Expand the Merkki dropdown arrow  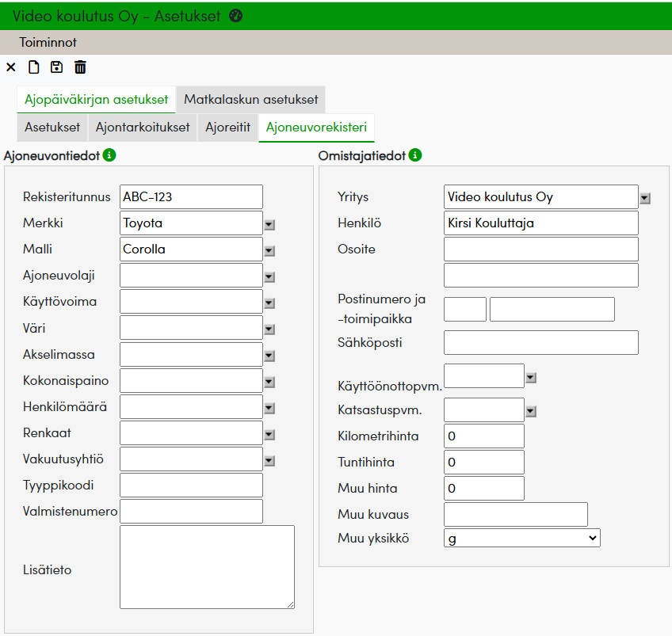pyautogui.click(x=269, y=225)
